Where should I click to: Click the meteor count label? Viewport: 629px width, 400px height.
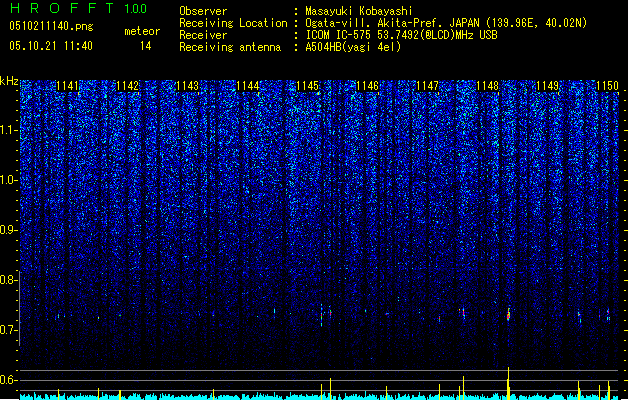[142, 31]
